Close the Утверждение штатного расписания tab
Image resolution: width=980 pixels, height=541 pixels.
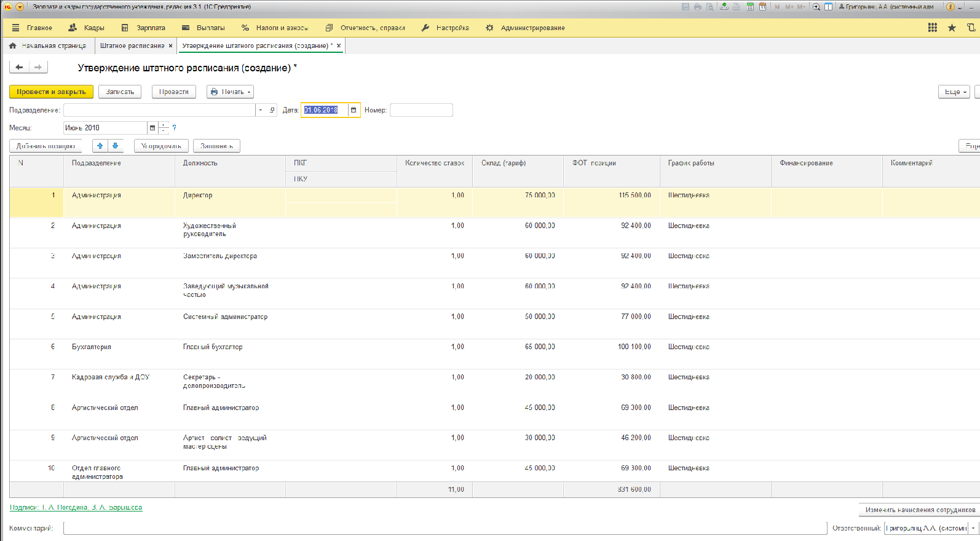click(338, 45)
